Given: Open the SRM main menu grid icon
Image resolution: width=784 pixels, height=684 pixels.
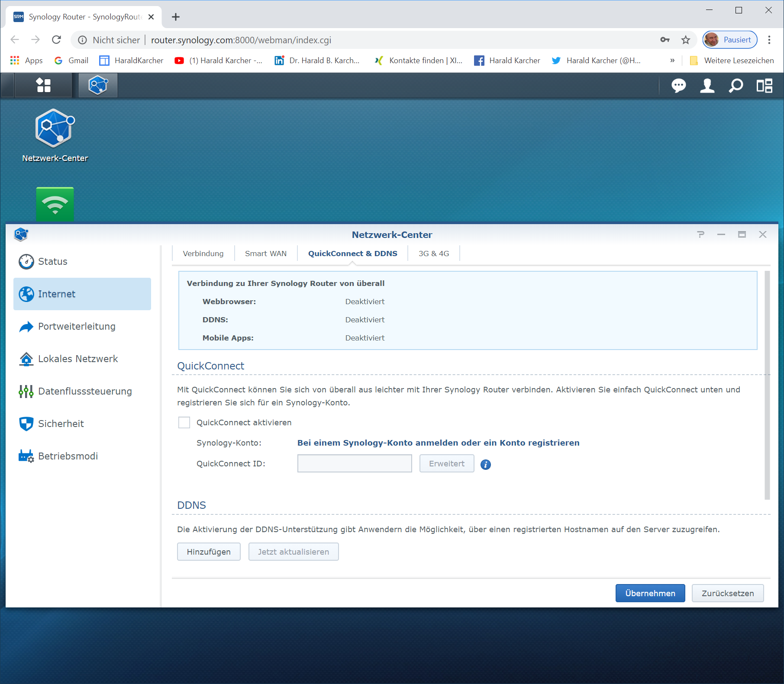Looking at the screenshot, I should pos(43,85).
